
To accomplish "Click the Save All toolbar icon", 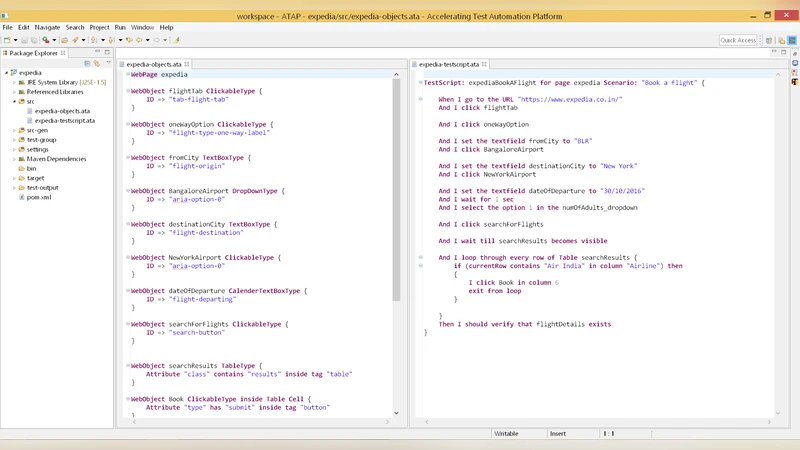I will point(34,40).
